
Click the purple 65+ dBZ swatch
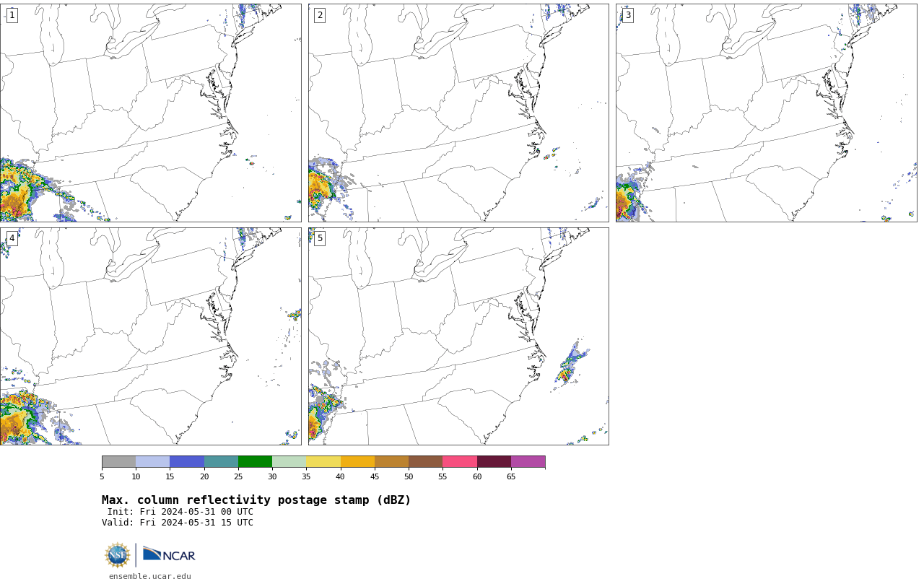click(528, 462)
